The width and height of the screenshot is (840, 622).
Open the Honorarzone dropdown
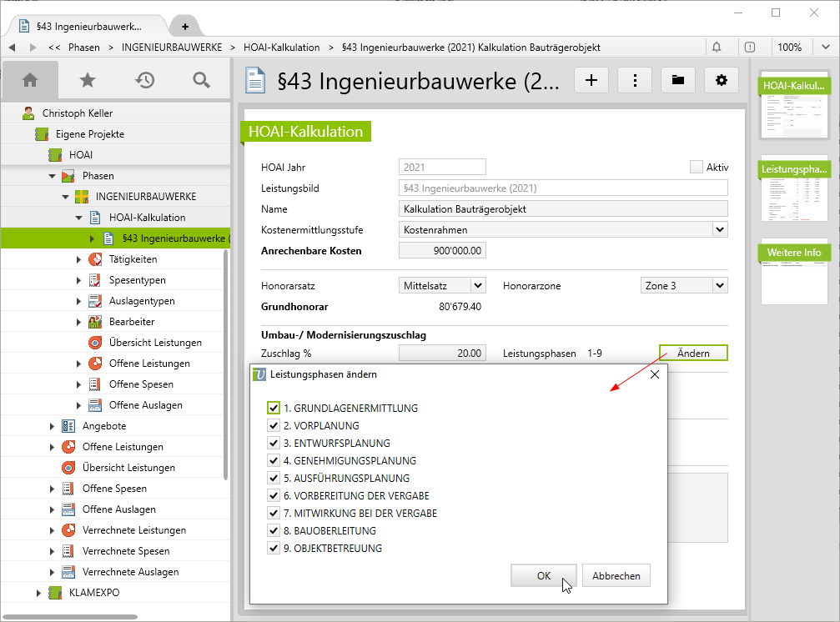click(719, 285)
